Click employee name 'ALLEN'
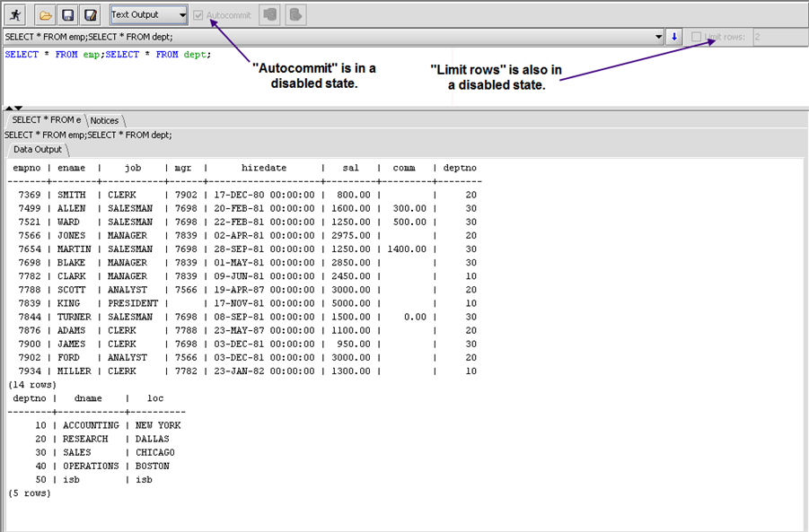Viewport: 809px width, 532px height. 71,208
